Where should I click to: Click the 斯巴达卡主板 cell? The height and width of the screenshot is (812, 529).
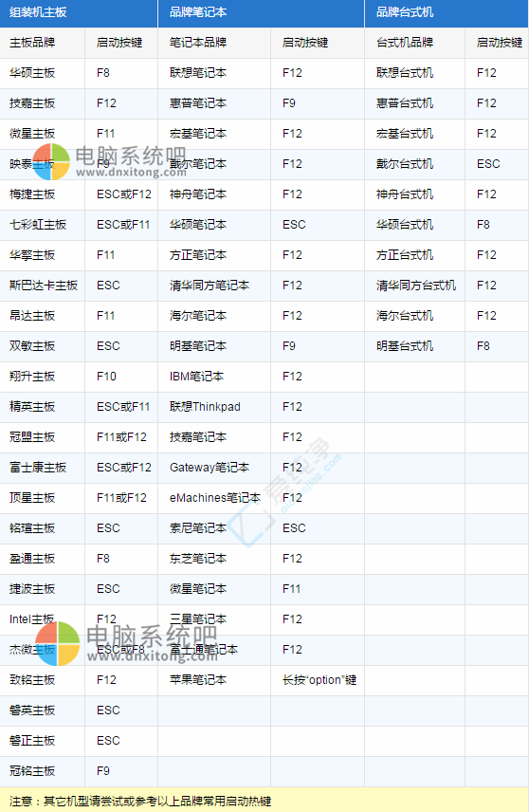coord(44,286)
